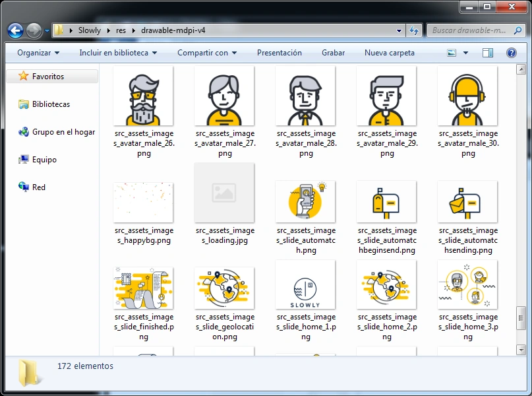Image resolution: width=532 pixels, height=396 pixels.
Task: Click the refresh button beside address bar
Action: tap(414, 30)
